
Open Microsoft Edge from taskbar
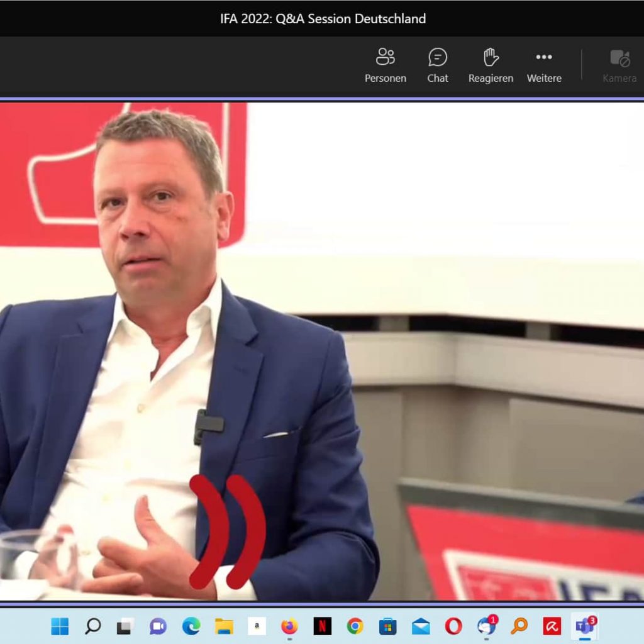[x=191, y=626]
